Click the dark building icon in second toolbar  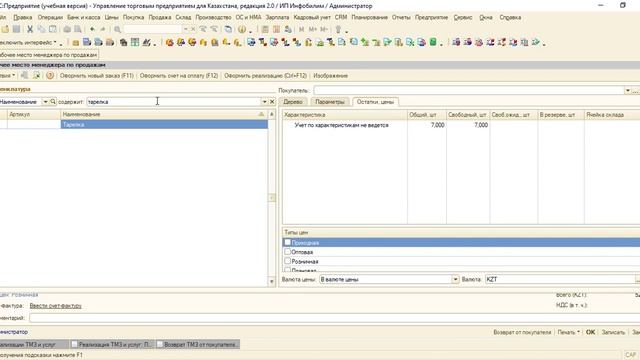click(x=123, y=42)
